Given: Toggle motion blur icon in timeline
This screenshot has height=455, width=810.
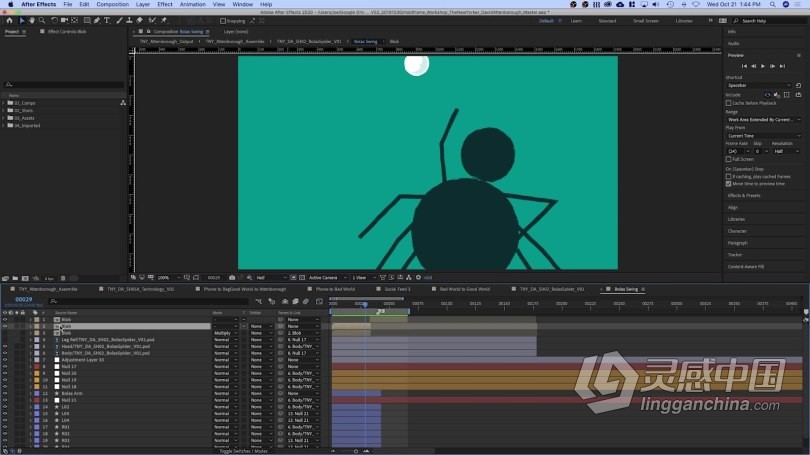Looking at the screenshot, I should coord(305,301).
